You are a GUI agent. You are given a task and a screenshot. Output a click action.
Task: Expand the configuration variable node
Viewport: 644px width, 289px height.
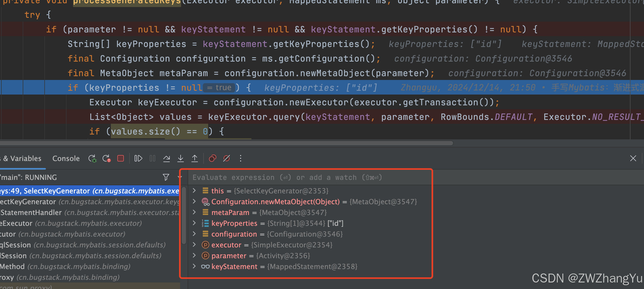pyautogui.click(x=194, y=234)
